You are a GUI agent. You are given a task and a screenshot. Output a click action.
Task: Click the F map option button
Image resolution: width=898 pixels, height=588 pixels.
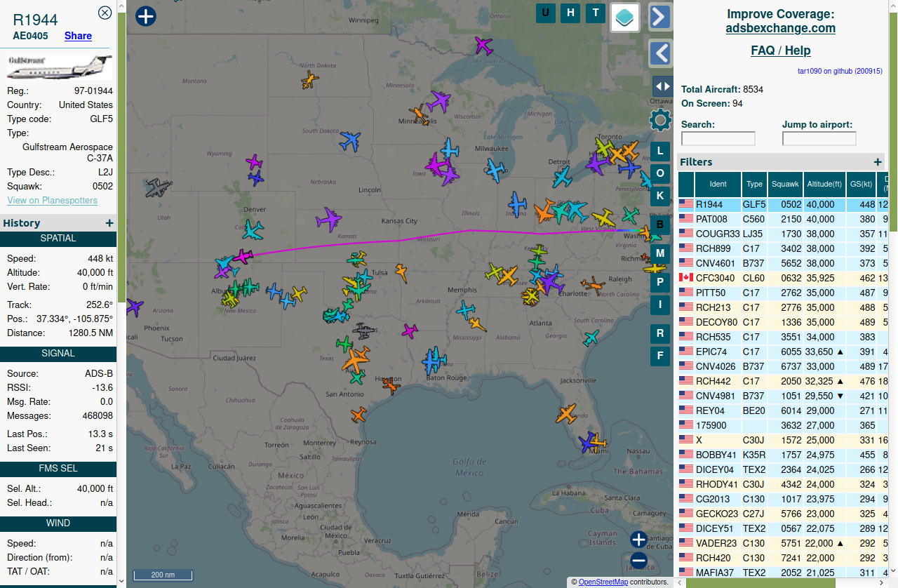pos(660,356)
